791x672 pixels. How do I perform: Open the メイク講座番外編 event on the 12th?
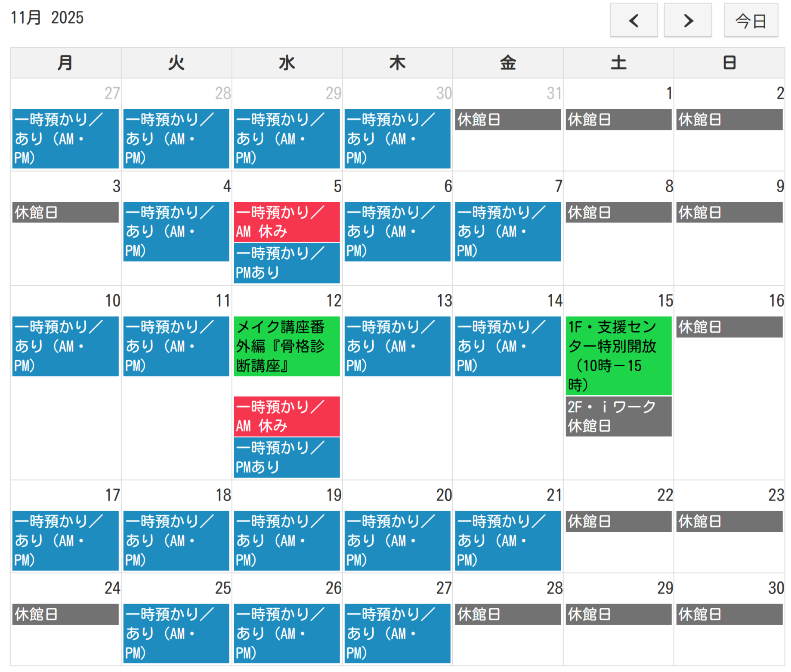pos(287,346)
